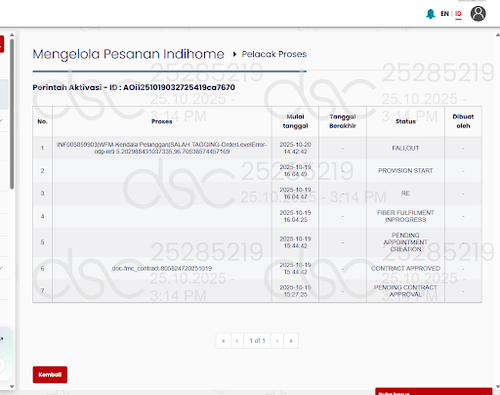Viewport: 500px width, 395px height.
Task: Open 'Mengelola Pesanan Indihome' breadcrumb
Action: point(128,54)
